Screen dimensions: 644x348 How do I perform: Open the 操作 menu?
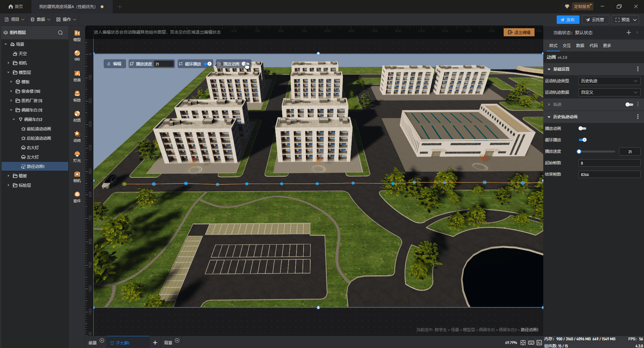coord(66,19)
